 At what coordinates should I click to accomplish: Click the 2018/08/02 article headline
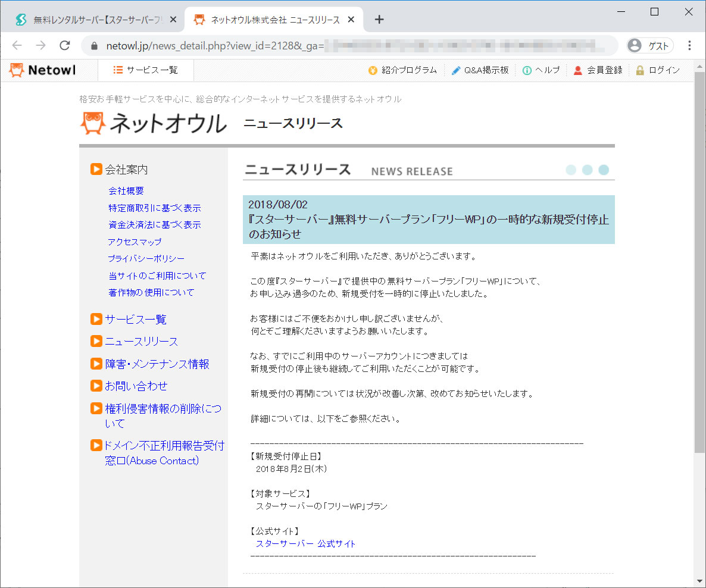pyautogui.click(x=429, y=219)
